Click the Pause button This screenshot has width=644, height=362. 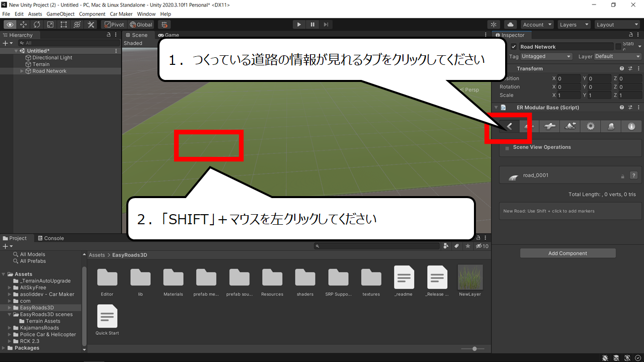pos(312,25)
